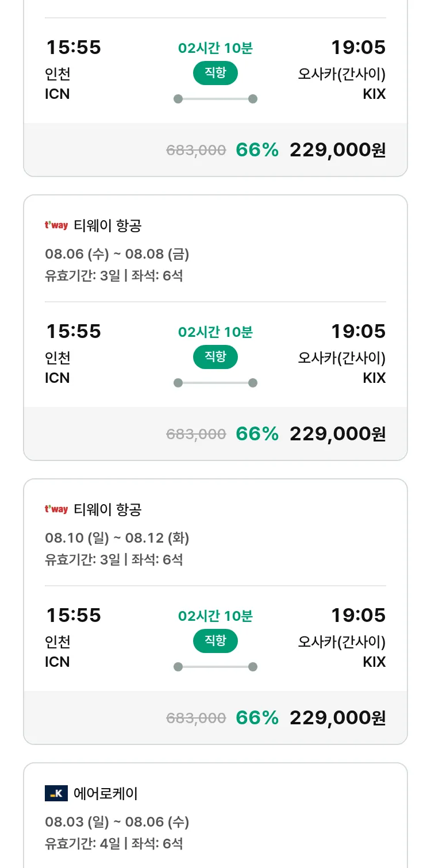This screenshot has width=431, height=868.
Task: Open the 티웨이 항공 08.06 (수) ~ 08.08 (금) deal
Action: [215, 328]
